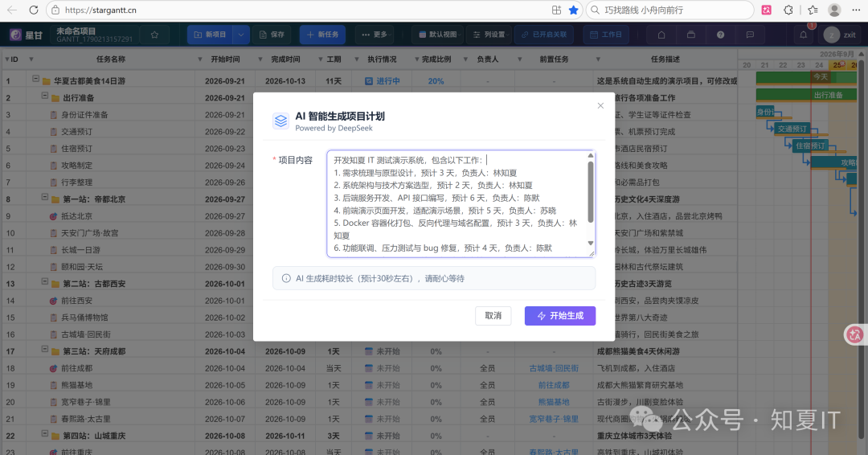Click the textarea scrollbar down arrow

pos(591,243)
